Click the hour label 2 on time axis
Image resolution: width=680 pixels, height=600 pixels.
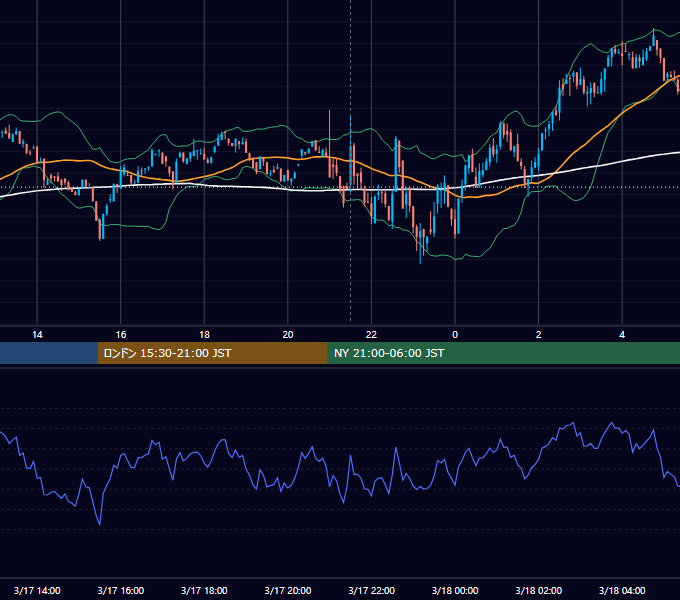539,335
